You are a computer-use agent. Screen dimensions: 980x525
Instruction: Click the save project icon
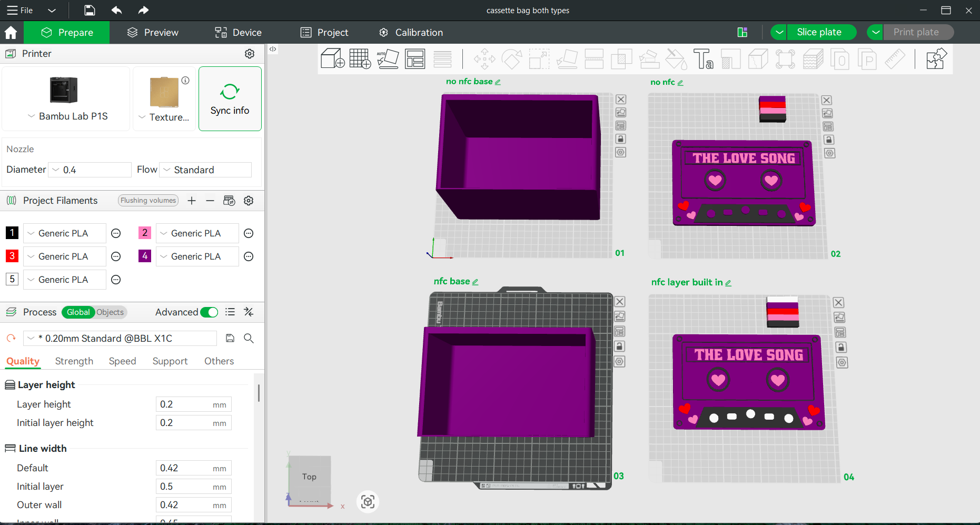(90, 10)
